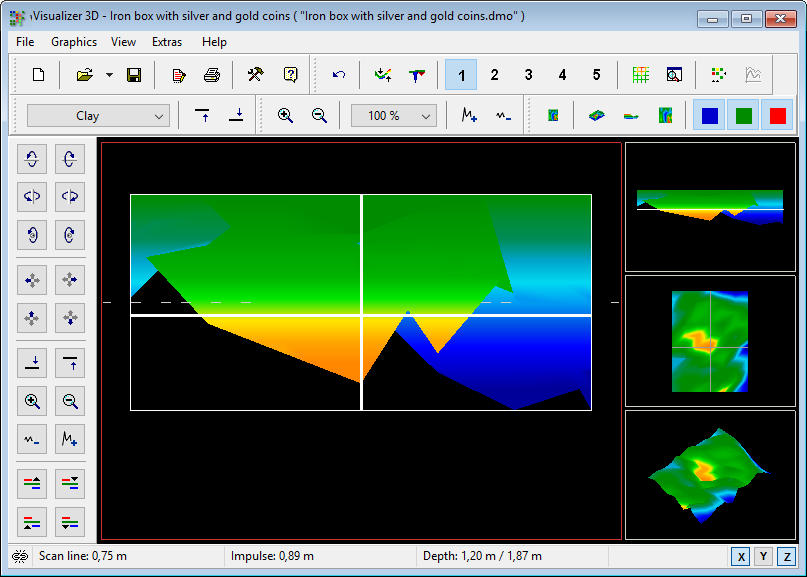Increase signal amplitude in top toolbar
807x577 pixels.
coord(469,115)
